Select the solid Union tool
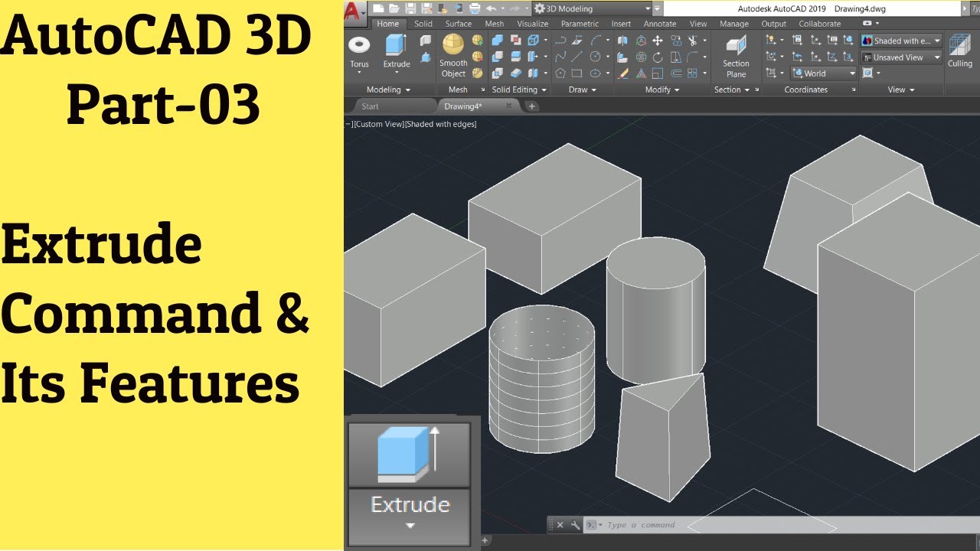This screenshot has width=980, height=551. [x=497, y=40]
